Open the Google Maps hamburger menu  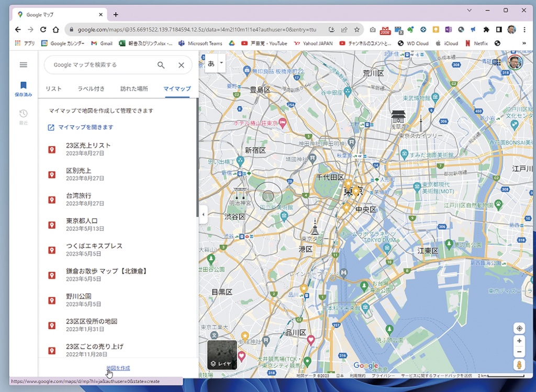[x=23, y=64]
